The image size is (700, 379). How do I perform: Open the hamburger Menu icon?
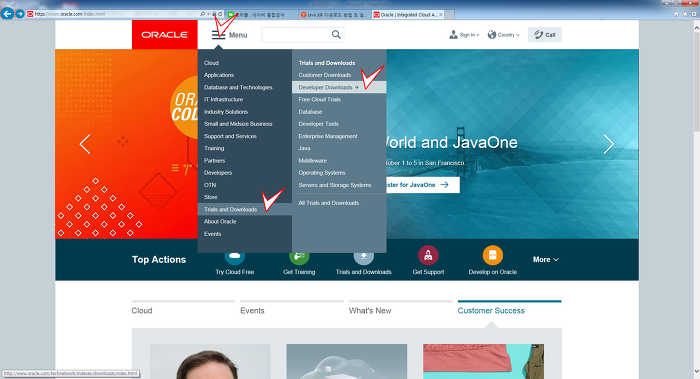pos(218,35)
